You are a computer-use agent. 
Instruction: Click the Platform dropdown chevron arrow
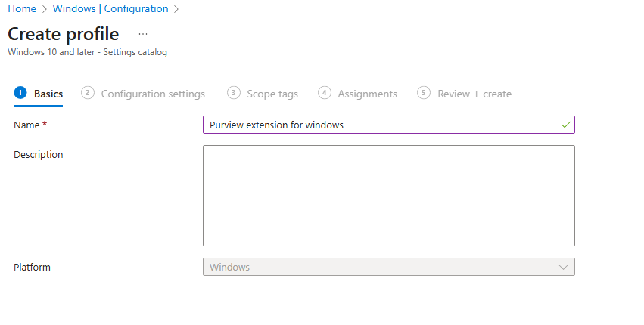(x=563, y=267)
